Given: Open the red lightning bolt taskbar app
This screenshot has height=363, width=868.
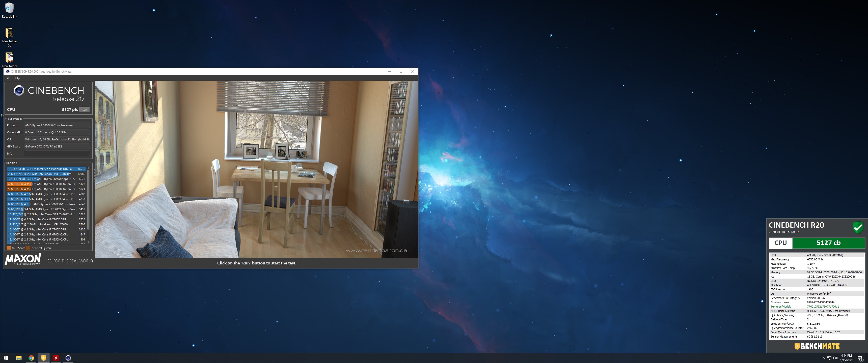Looking at the screenshot, I should 56,358.
